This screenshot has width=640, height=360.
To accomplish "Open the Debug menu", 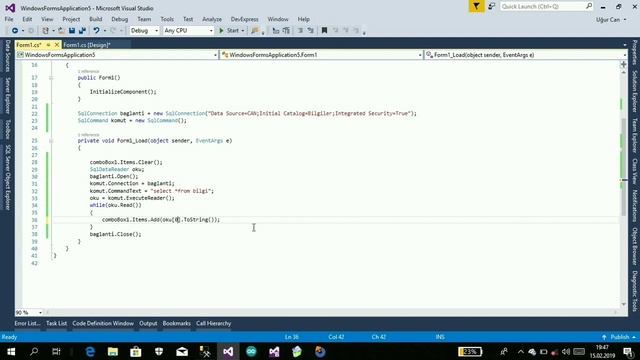I will [x=120, y=19].
